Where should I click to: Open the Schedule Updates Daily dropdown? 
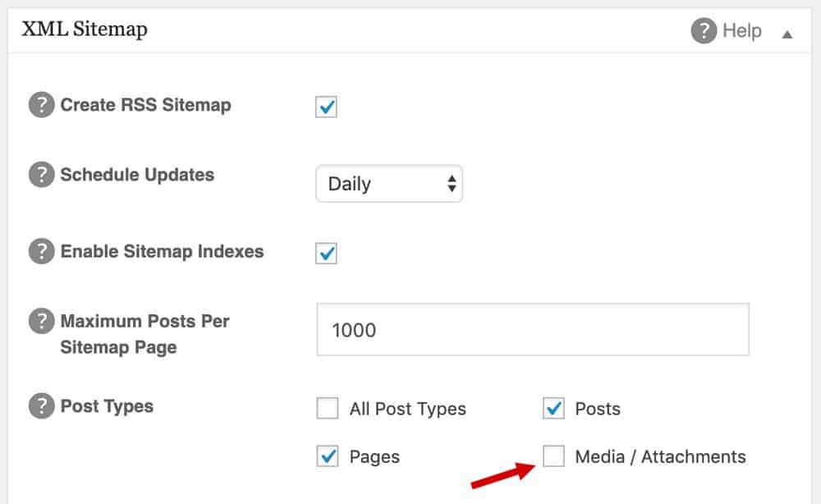click(x=389, y=184)
